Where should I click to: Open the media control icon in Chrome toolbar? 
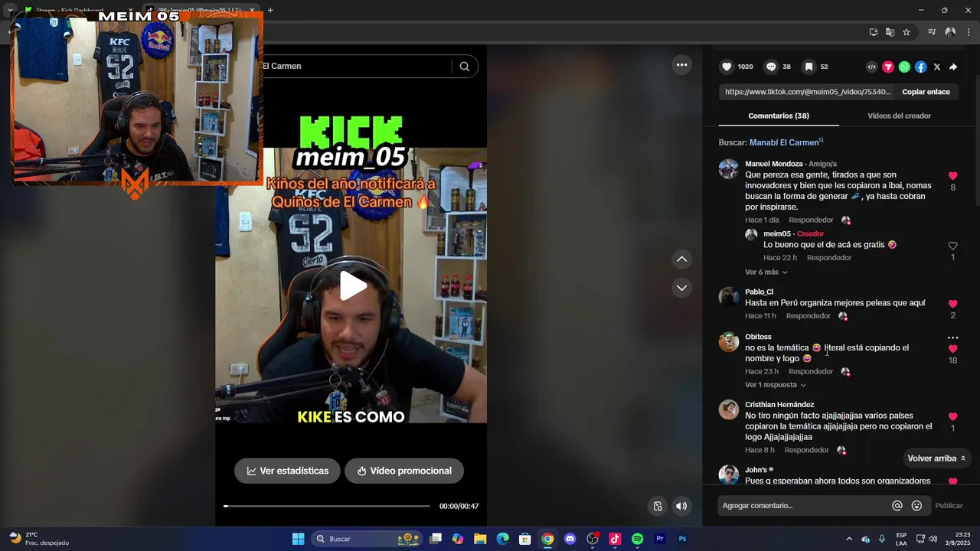pyautogui.click(x=932, y=32)
